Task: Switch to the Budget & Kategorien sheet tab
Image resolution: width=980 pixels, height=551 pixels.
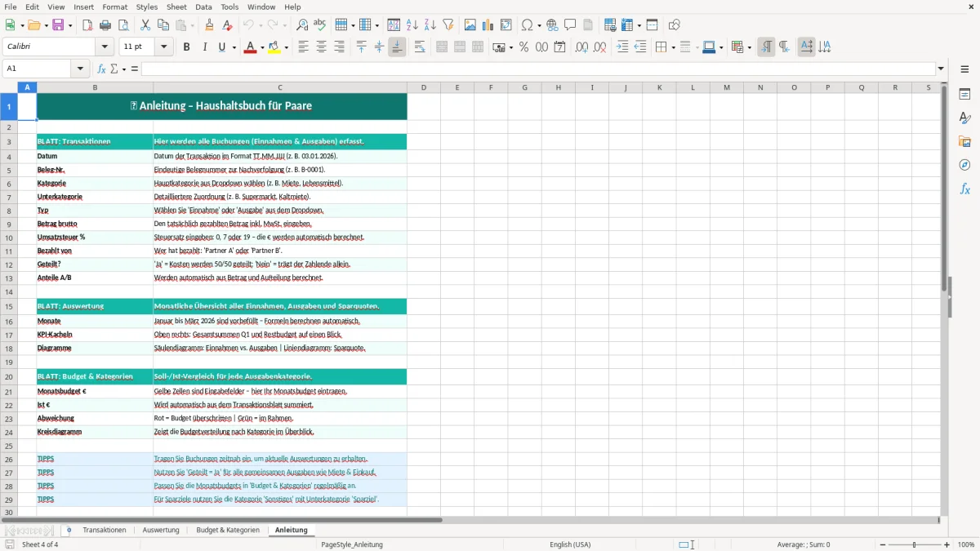Action: pos(228,531)
